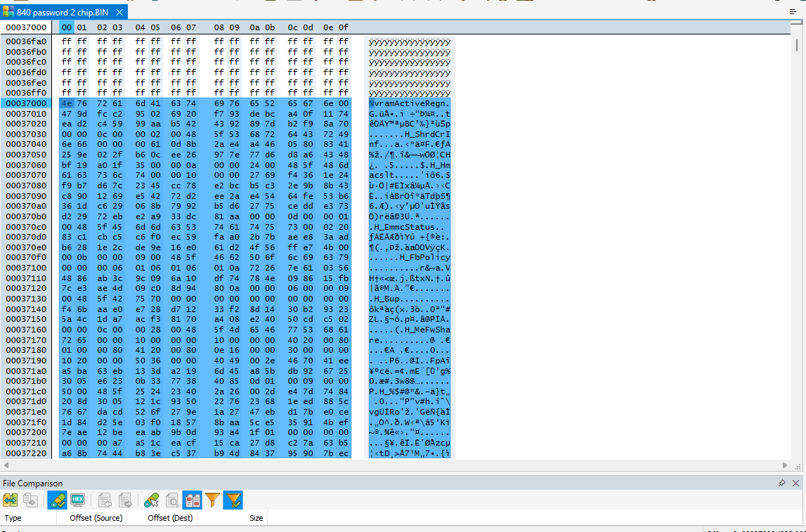
Task: Select the 840 password 2 chip.BIN tab
Action: [x=64, y=13]
